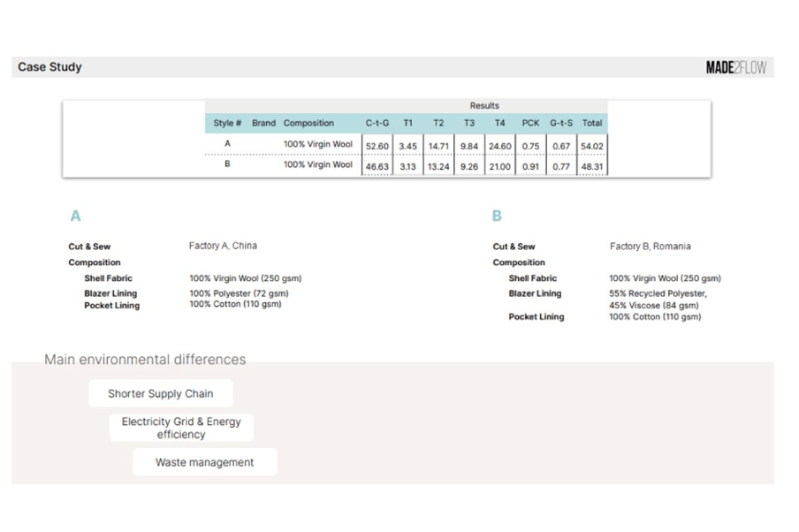Click Style B total value 48.31
The height and width of the screenshot is (532, 799).
pyautogui.click(x=591, y=166)
